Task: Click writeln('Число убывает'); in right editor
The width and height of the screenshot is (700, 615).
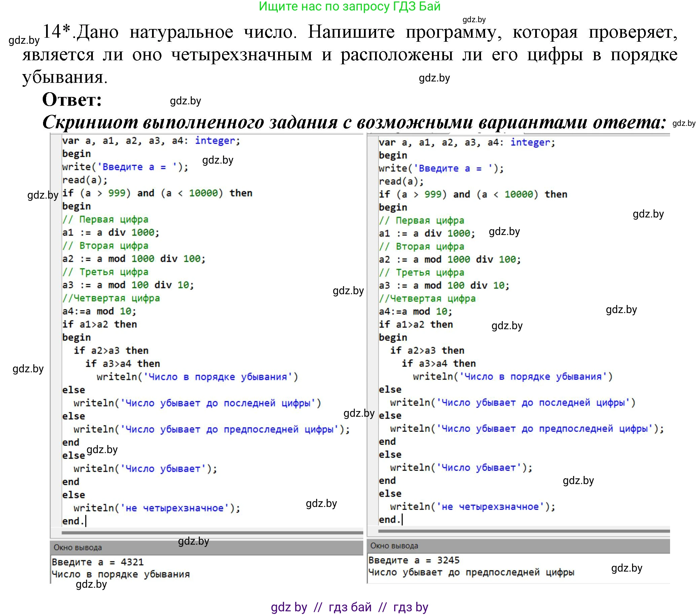Action: point(461,468)
